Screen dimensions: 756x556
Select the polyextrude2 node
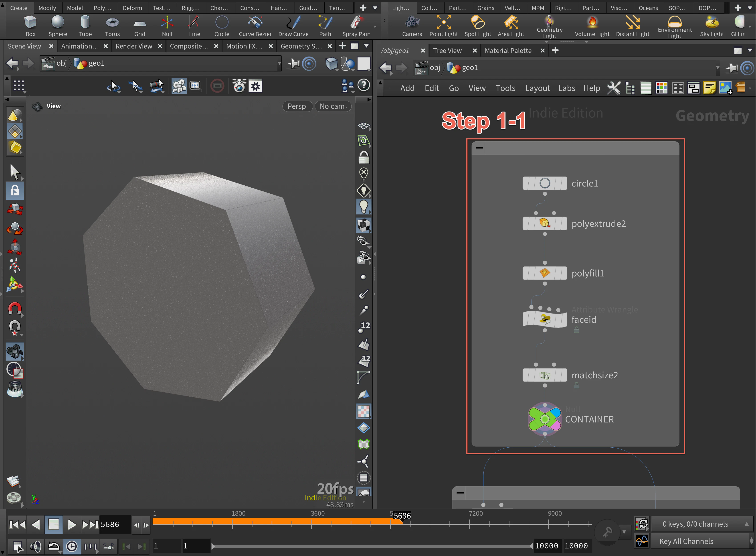point(545,223)
